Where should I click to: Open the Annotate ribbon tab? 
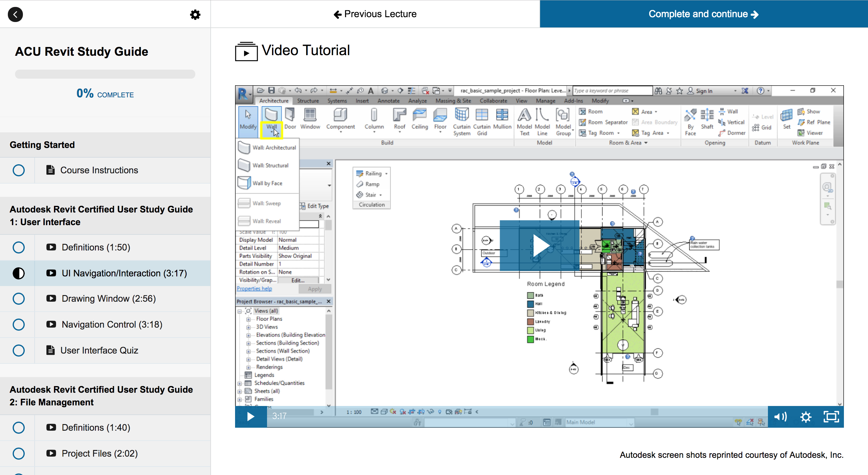(388, 101)
